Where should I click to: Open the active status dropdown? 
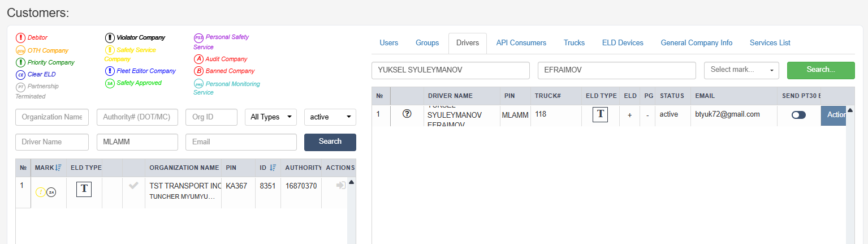point(330,117)
